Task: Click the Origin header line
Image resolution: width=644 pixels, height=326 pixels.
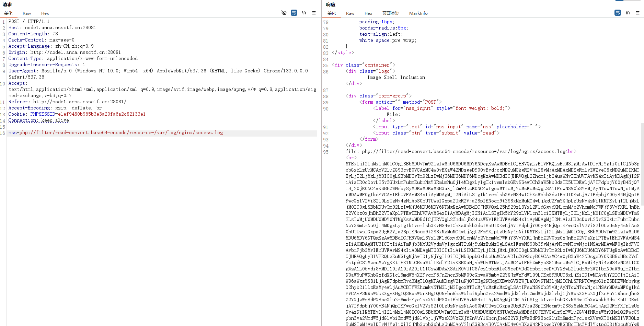Action: (65, 53)
